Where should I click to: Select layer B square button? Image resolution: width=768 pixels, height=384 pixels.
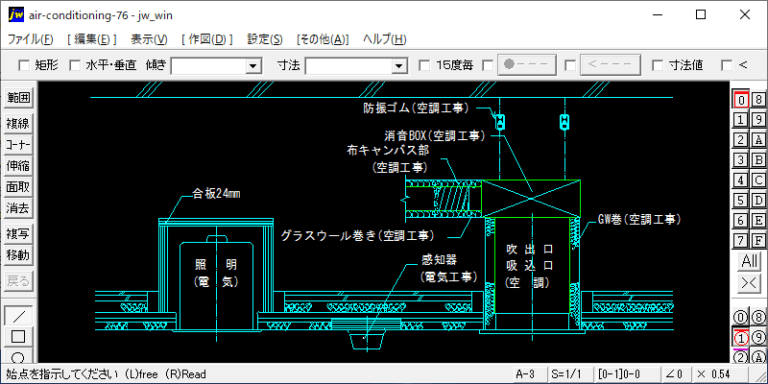[x=759, y=160]
